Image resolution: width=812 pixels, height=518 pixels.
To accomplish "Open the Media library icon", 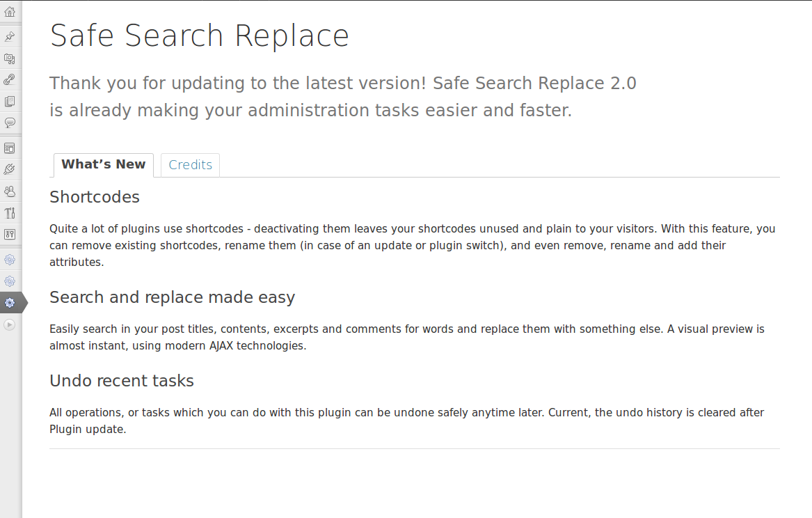I will pos(10,58).
